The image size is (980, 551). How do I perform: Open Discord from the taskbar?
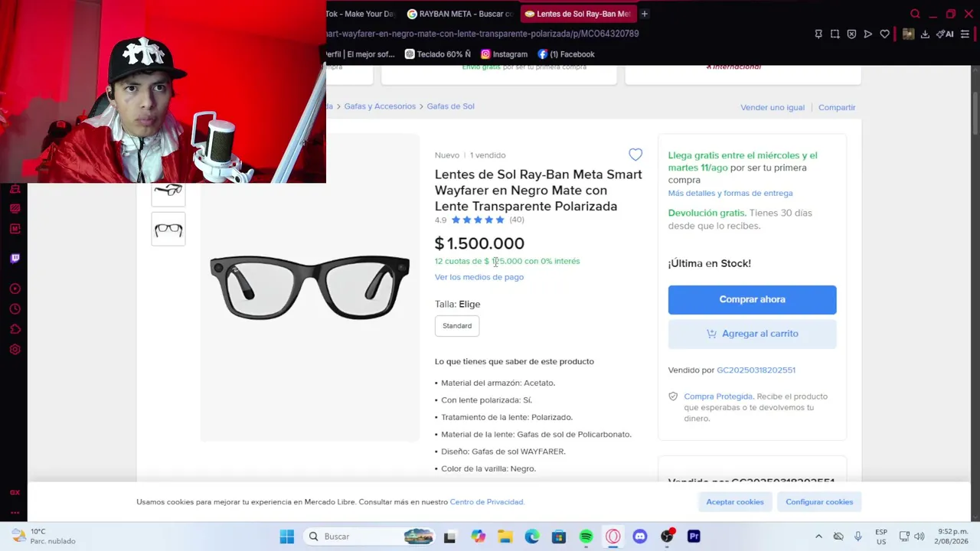point(640,536)
